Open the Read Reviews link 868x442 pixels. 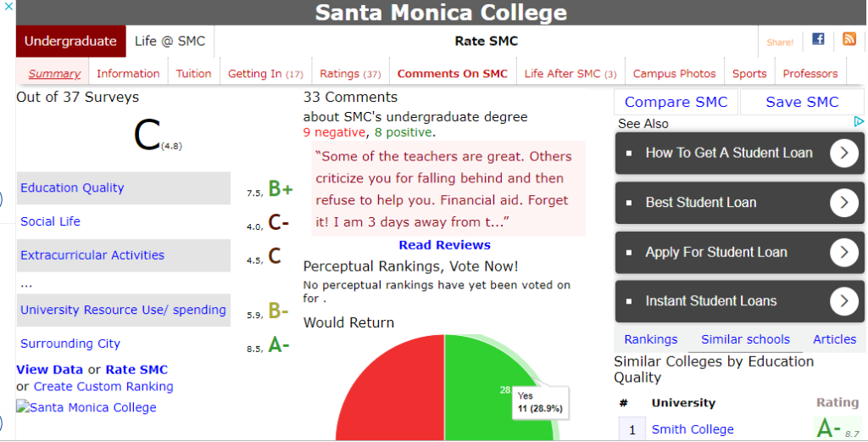pyautogui.click(x=444, y=245)
